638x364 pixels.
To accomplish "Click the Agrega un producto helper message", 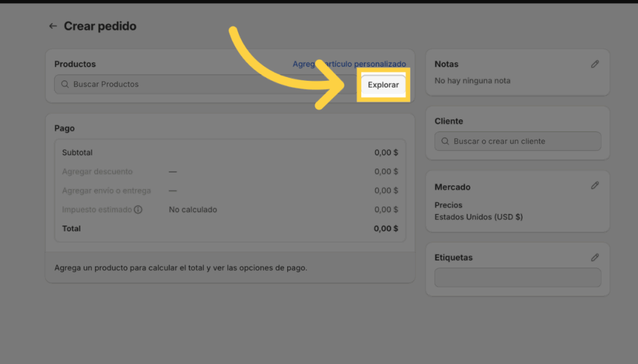I will pyautogui.click(x=181, y=268).
